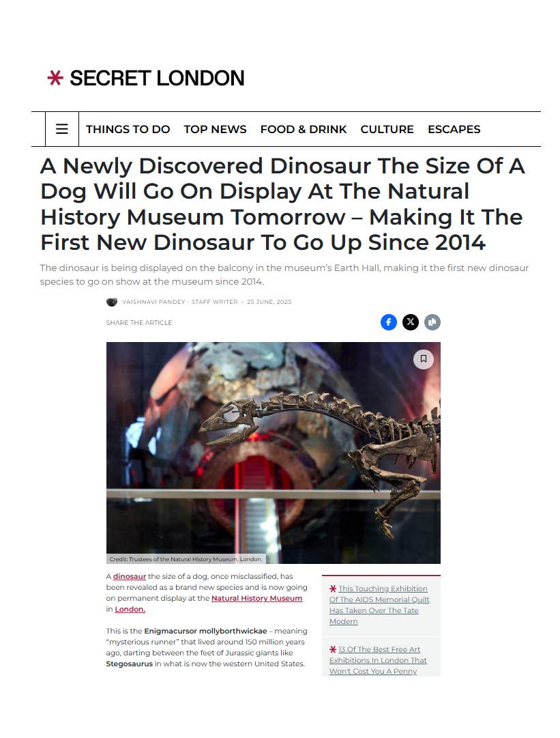560x738 pixels.
Task: Click the Secret London site title
Action: 157,78
